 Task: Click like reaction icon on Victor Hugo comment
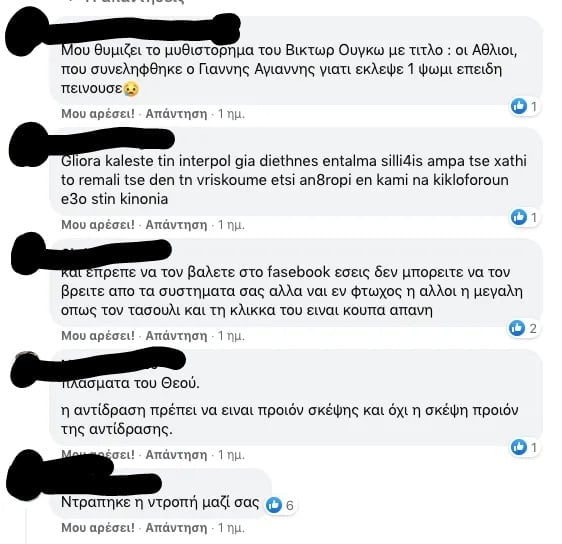tap(519, 106)
